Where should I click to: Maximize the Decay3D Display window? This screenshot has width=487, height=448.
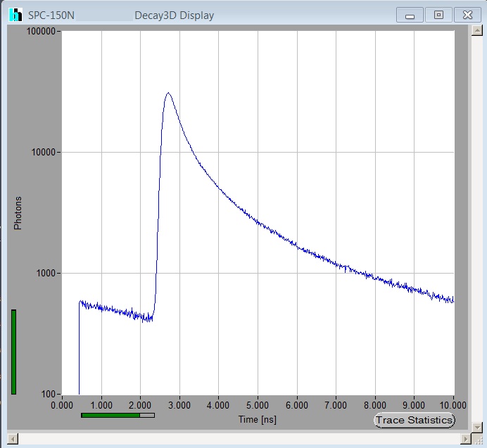pos(438,15)
